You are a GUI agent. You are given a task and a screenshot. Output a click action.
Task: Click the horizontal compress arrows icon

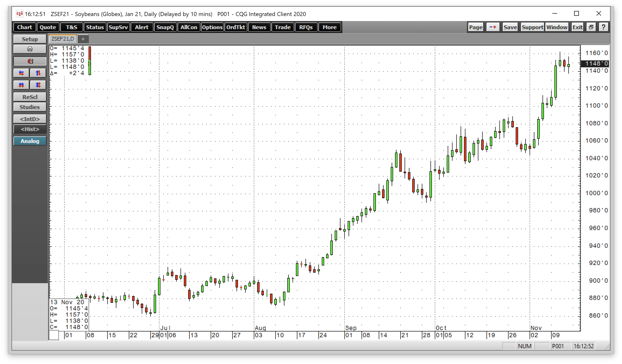(x=21, y=85)
